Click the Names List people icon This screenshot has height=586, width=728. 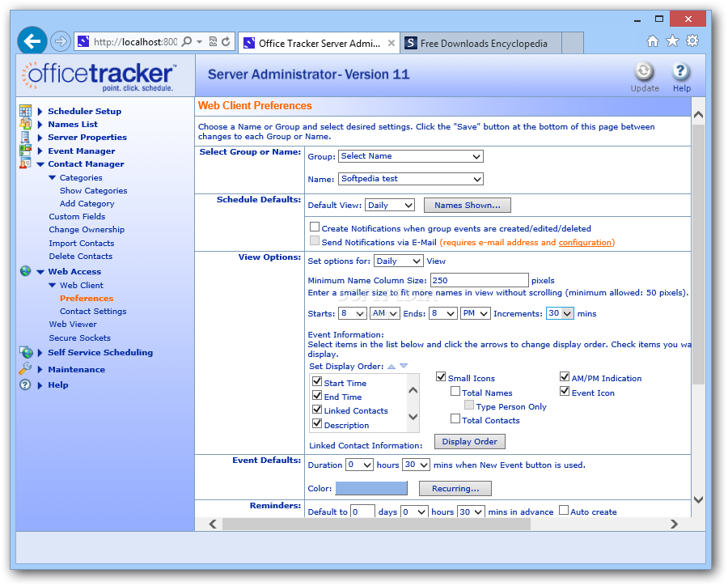click(x=26, y=124)
